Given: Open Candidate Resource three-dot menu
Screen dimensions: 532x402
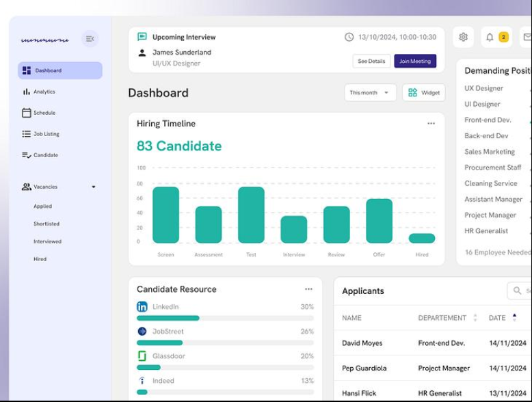Looking at the screenshot, I should click(308, 289).
